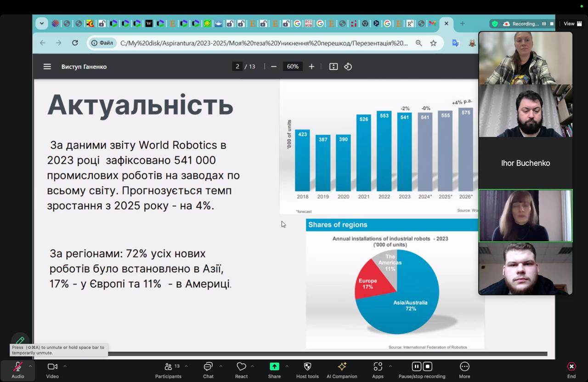Zoom in the PDF with plus button

(311, 67)
